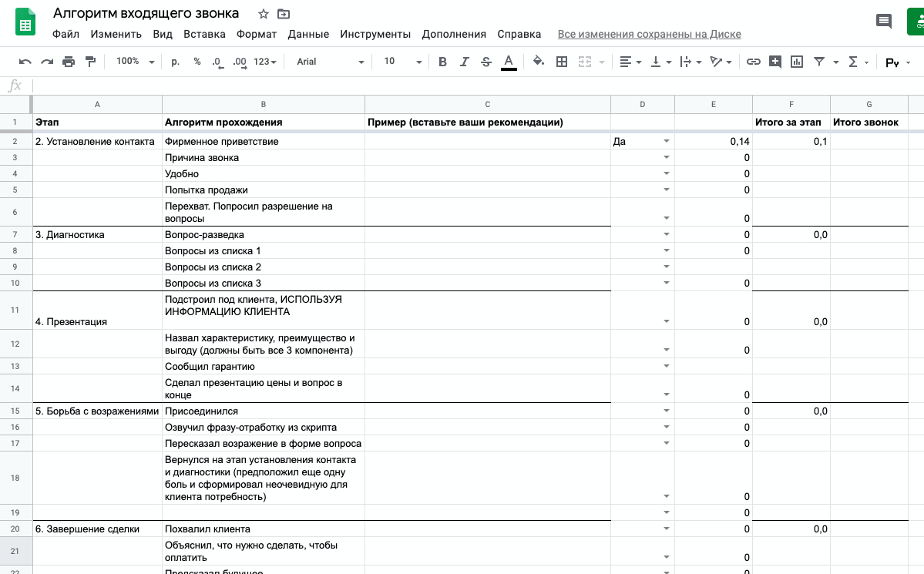Open the Инструменты menu
Image resolution: width=924 pixels, height=574 pixels.
375,34
